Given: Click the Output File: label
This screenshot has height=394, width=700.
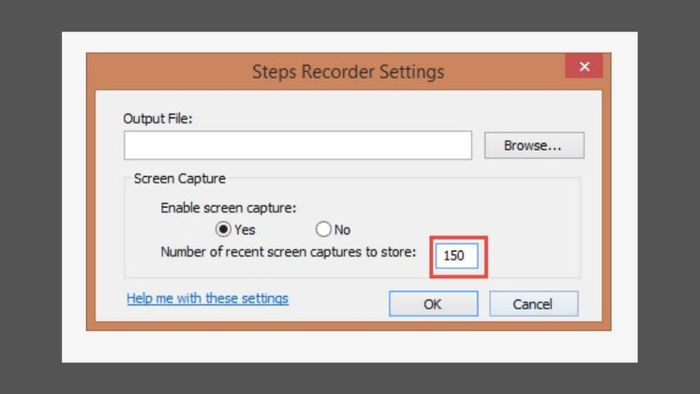Looking at the screenshot, I should 158,119.
